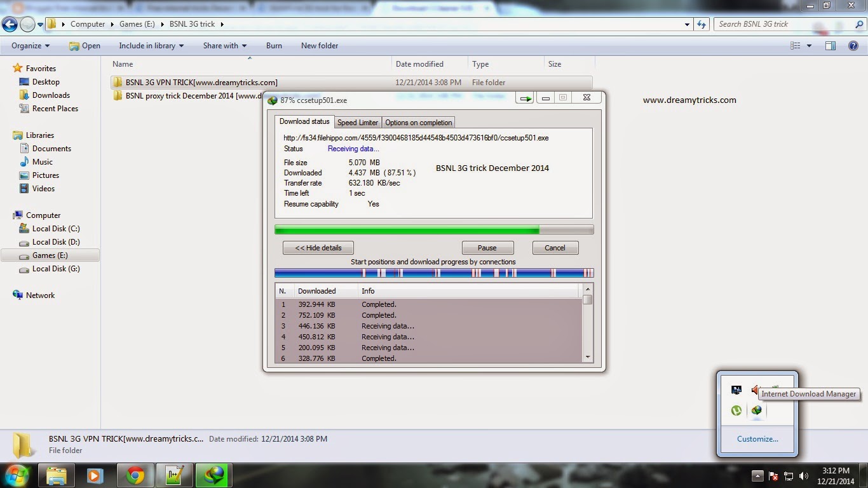Viewport: 868px width, 488px height.
Task: Open the Music library
Action: coord(43,162)
